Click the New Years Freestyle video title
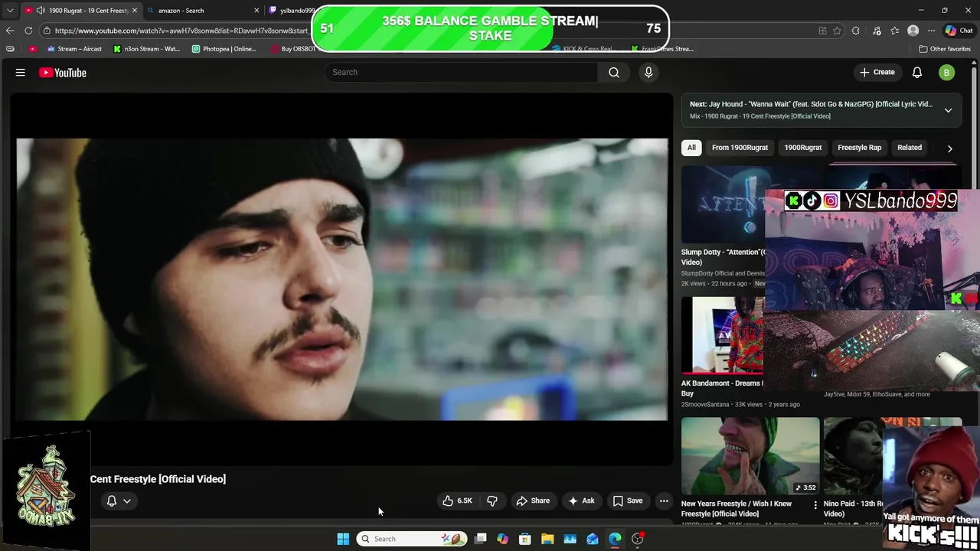 pyautogui.click(x=737, y=509)
